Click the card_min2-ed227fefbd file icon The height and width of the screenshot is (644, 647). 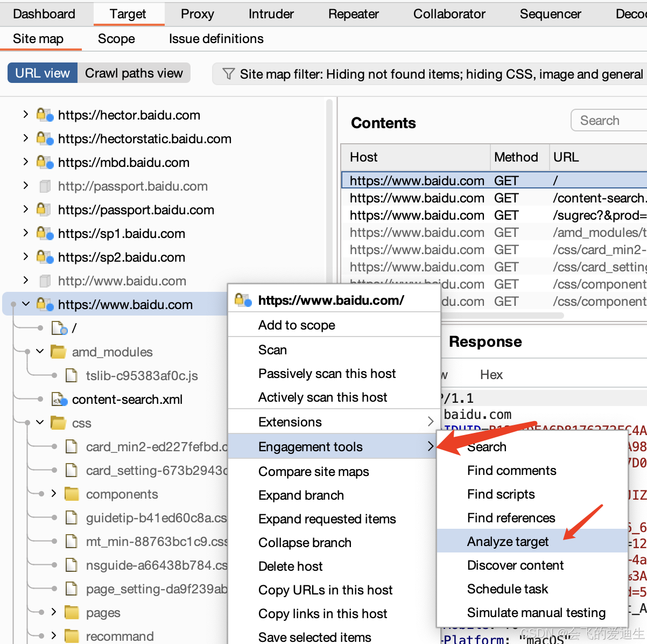pos(71,446)
